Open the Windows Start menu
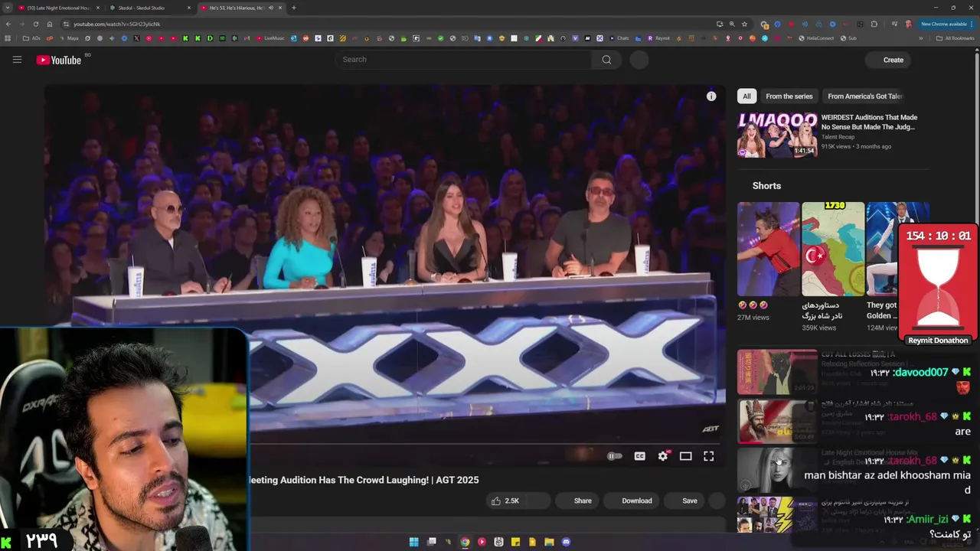 pyautogui.click(x=414, y=542)
